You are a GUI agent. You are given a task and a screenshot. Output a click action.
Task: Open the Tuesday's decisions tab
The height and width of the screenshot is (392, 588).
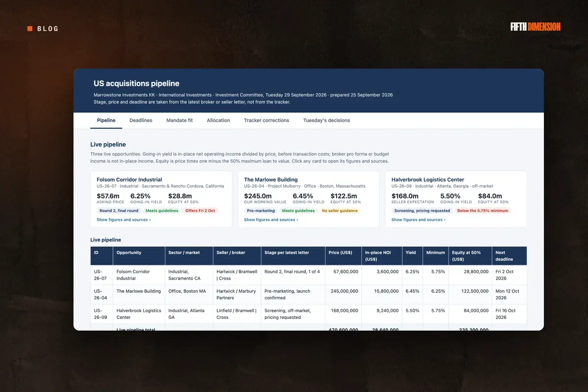click(x=326, y=120)
